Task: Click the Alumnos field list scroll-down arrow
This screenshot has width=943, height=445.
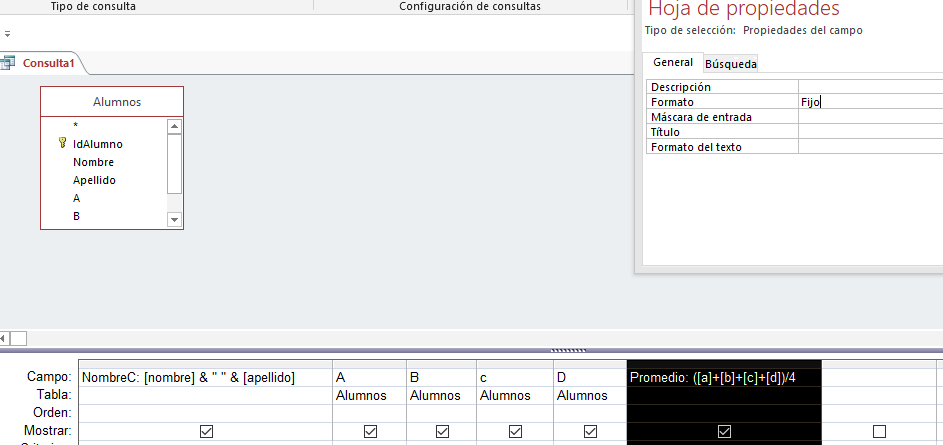Action: pyautogui.click(x=174, y=219)
